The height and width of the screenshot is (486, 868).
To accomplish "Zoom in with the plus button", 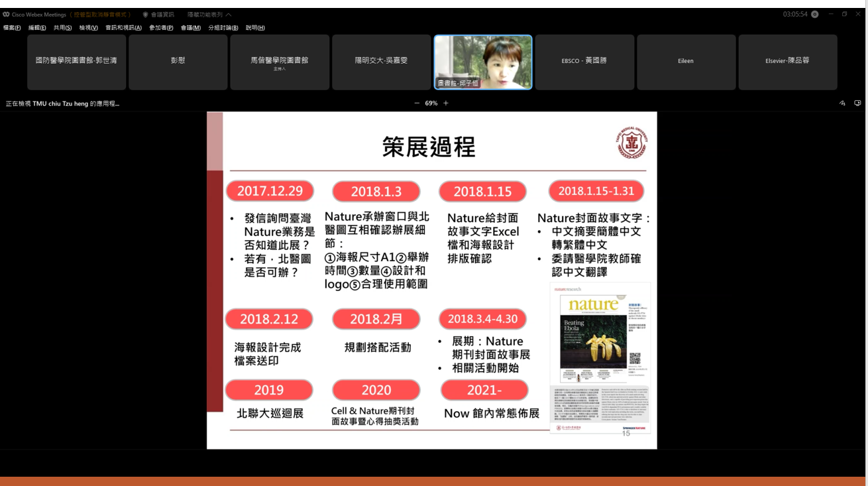I will coord(446,103).
